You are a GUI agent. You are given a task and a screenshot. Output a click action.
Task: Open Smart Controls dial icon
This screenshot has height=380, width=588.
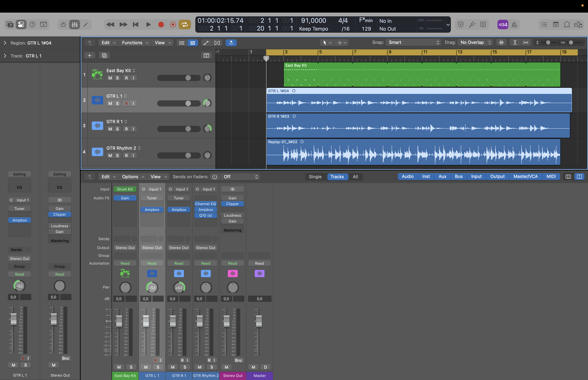[x=63, y=24]
